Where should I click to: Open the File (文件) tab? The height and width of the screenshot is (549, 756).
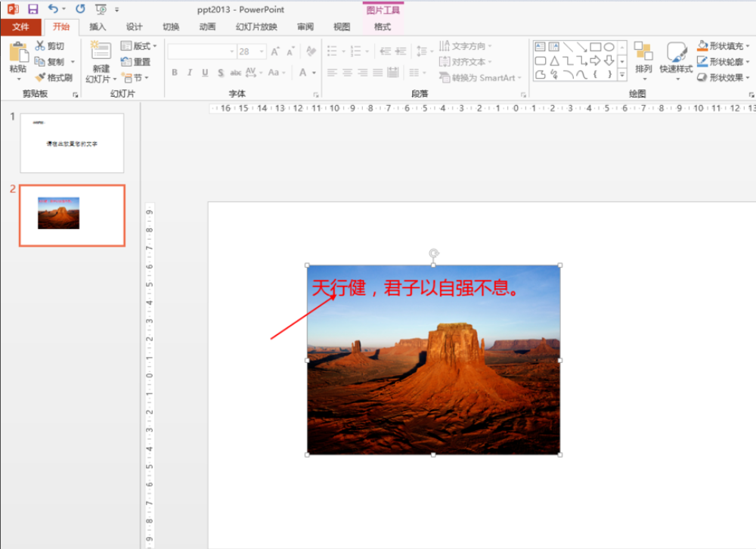(x=20, y=27)
